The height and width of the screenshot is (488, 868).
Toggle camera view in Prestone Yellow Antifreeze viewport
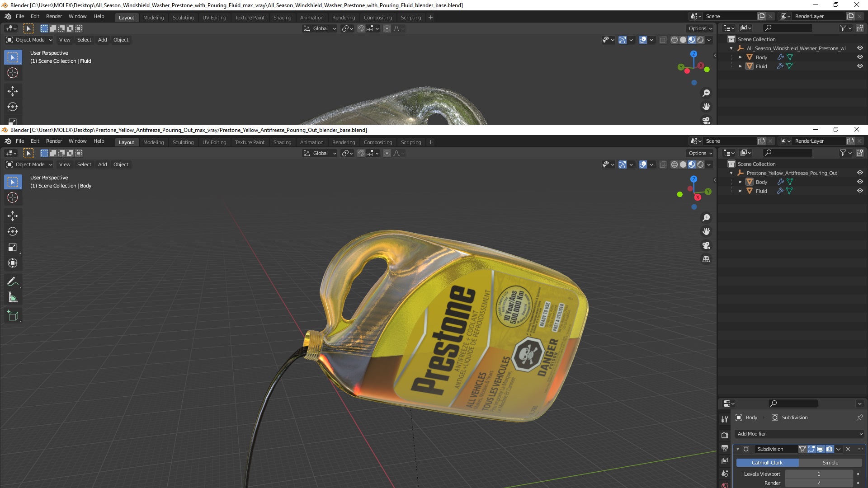coord(706,245)
